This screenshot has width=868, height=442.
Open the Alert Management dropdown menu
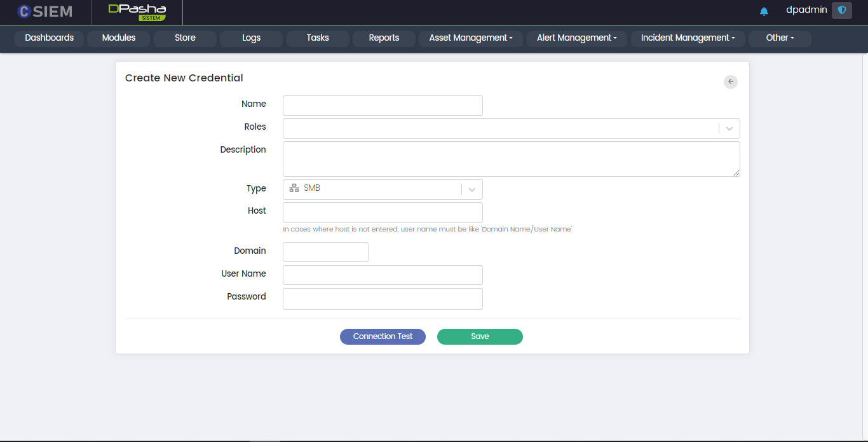(x=576, y=38)
